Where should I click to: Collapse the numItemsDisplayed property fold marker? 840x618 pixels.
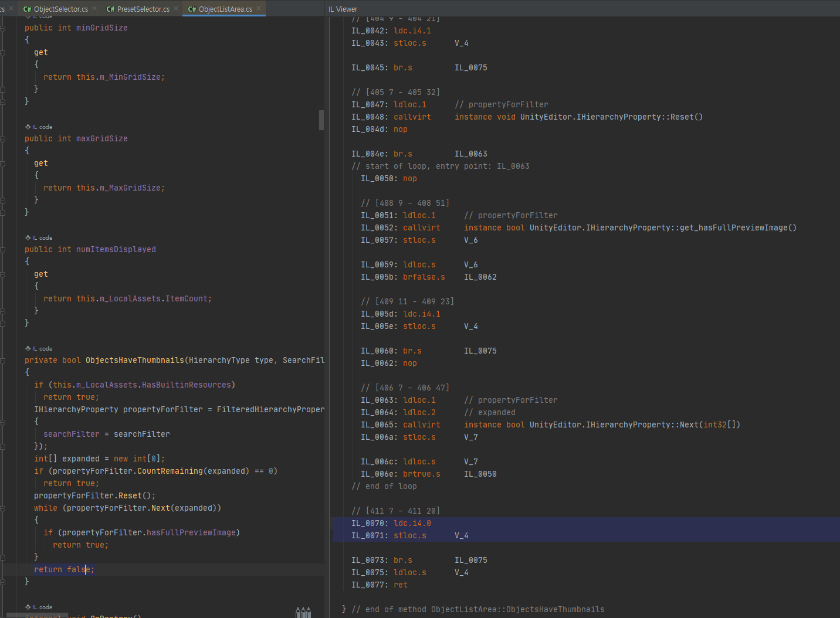[3, 249]
